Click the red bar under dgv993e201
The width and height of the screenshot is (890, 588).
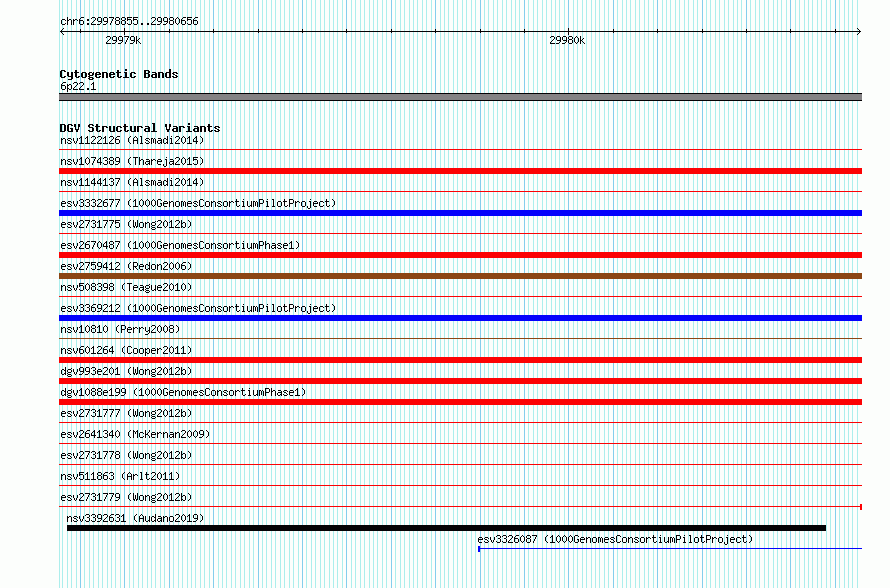click(460, 381)
